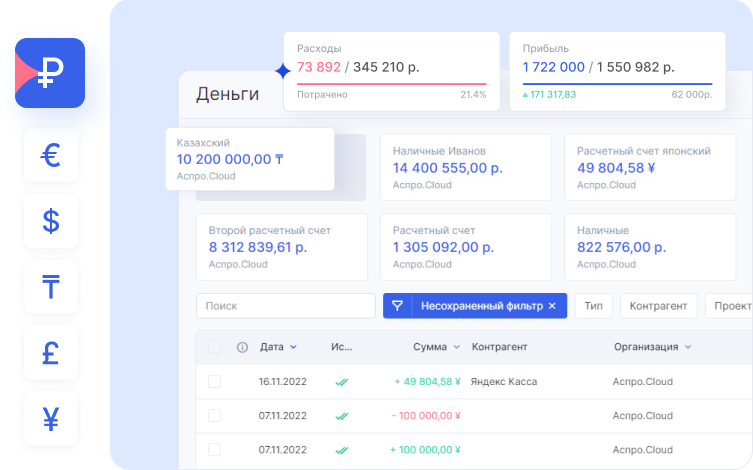Image resolution: width=753 pixels, height=470 pixels.
Task: Click the Расходы progress bar
Action: [x=385, y=84]
